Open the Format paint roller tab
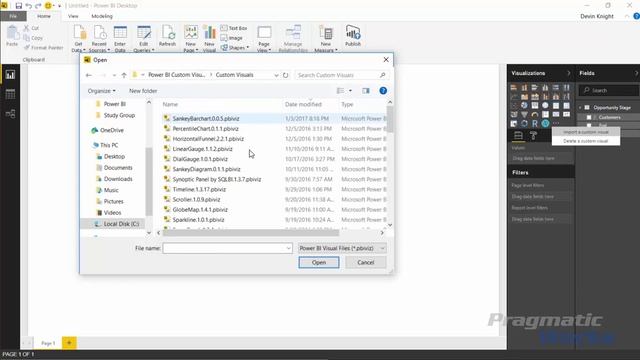Viewport: 640px width, 360px height. coord(533,136)
